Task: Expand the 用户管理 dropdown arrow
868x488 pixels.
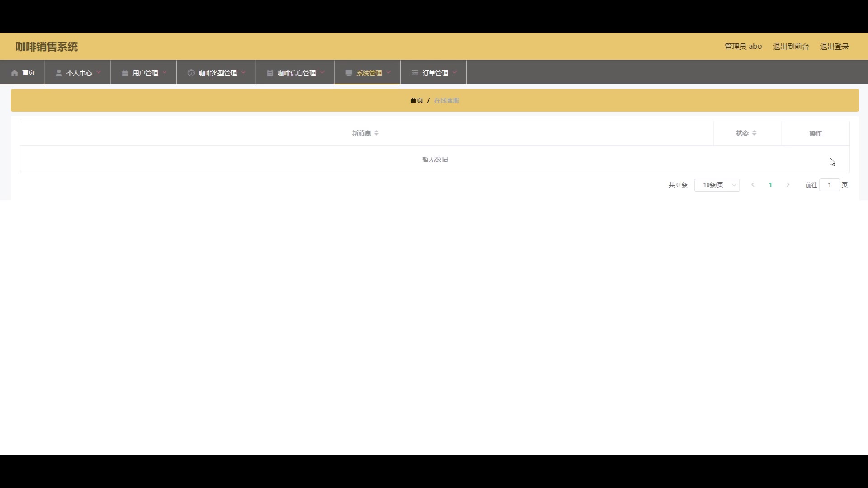Action: (x=165, y=72)
